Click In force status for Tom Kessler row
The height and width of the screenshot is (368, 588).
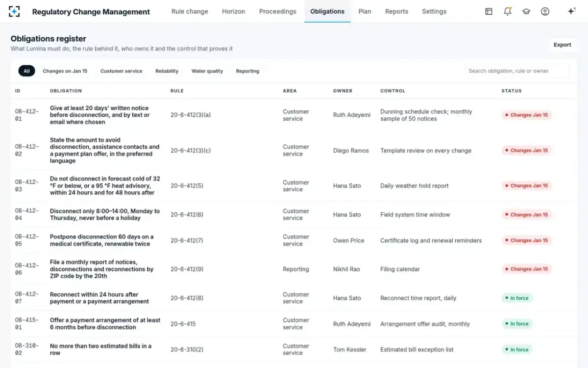point(516,349)
